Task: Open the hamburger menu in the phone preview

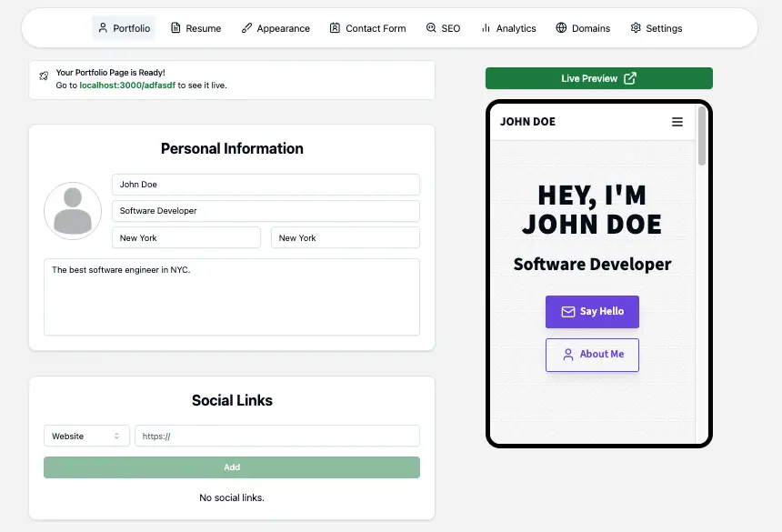Action: click(x=677, y=121)
